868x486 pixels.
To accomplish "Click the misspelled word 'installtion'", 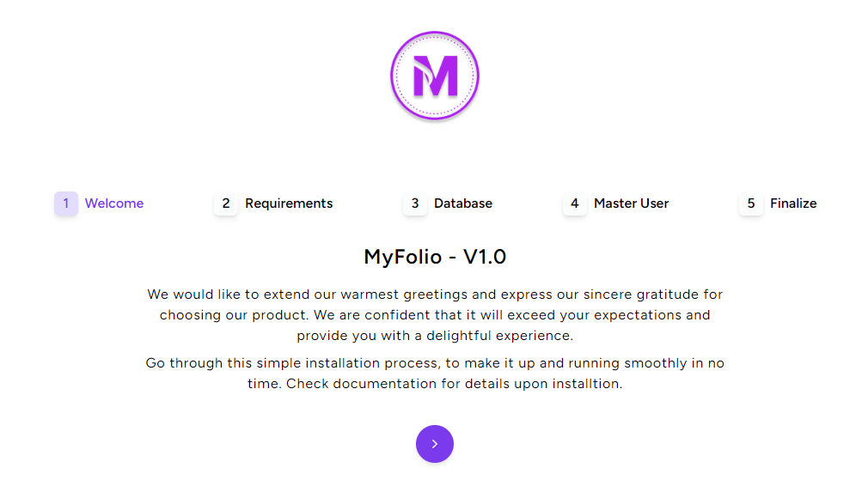I will pyautogui.click(x=587, y=384).
